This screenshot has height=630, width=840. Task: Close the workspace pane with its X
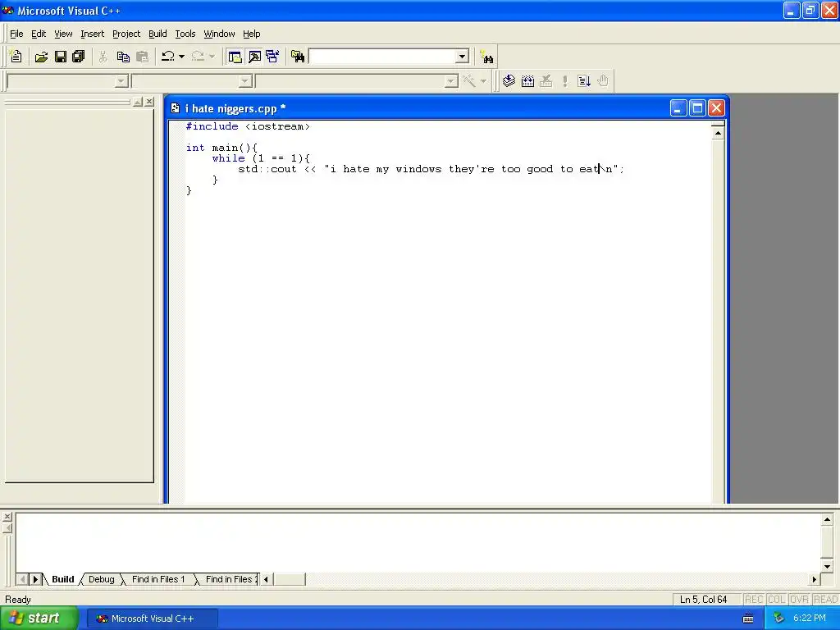(x=149, y=101)
